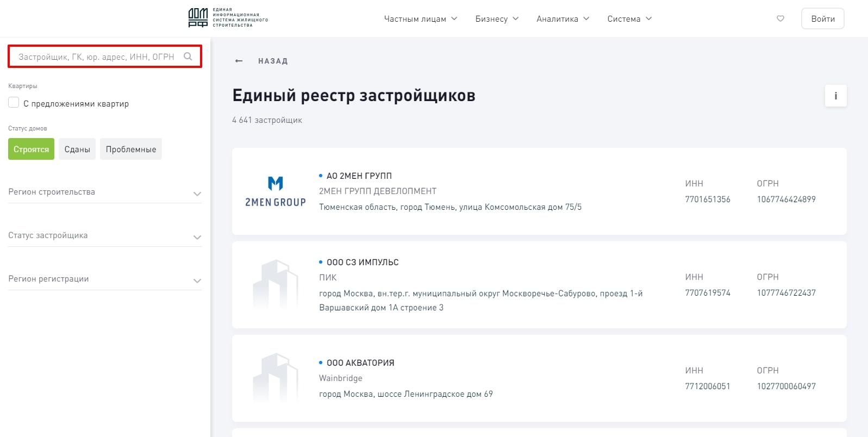The width and height of the screenshot is (868, 437).
Task: Click ИНН value 7701651356
Action: pyautogui.click(x=708, y=199)
